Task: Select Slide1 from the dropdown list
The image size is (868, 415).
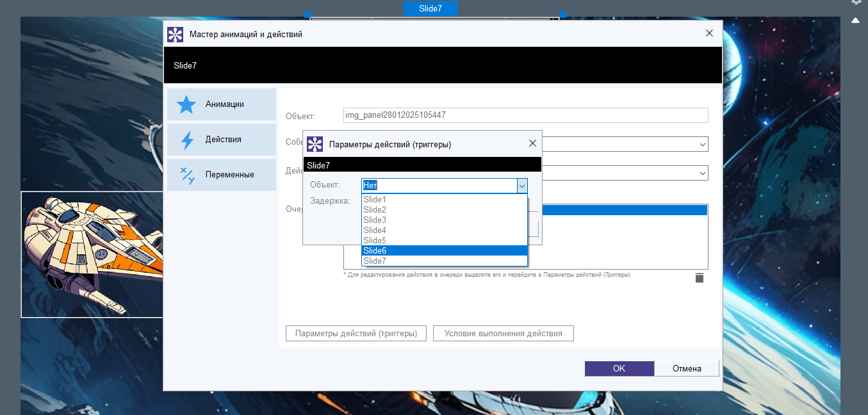Action: click(444, 199)
